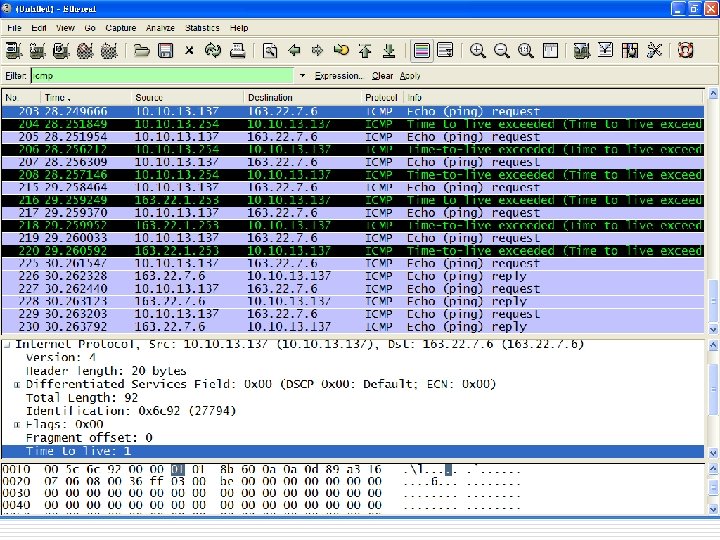Open a capture file with the folder icon
This screenshot has height=540, width=720.
click(x=142, y=50)
